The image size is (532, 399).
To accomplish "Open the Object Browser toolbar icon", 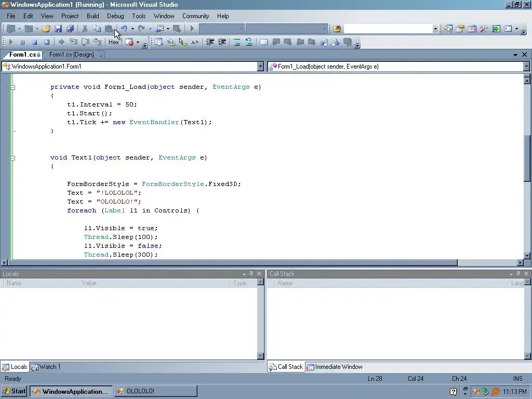I will click(472, 29).
